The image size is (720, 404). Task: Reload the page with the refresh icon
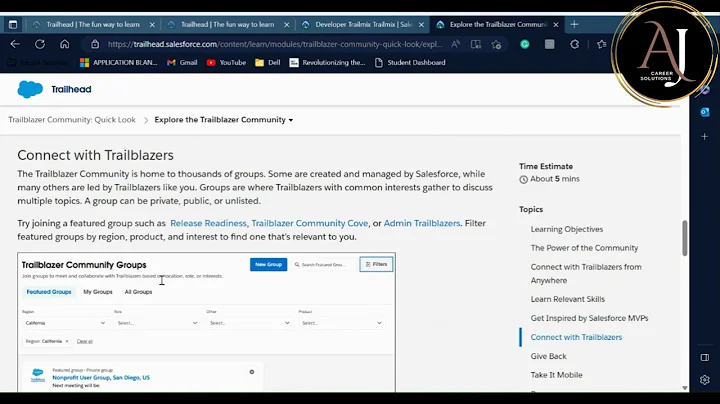point(40,44)
